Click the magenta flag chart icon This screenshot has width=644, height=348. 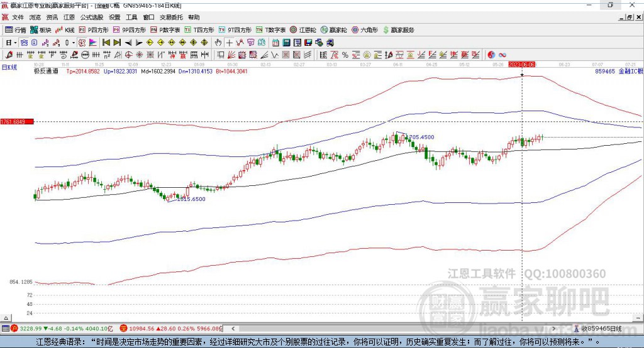pos(93,43)
